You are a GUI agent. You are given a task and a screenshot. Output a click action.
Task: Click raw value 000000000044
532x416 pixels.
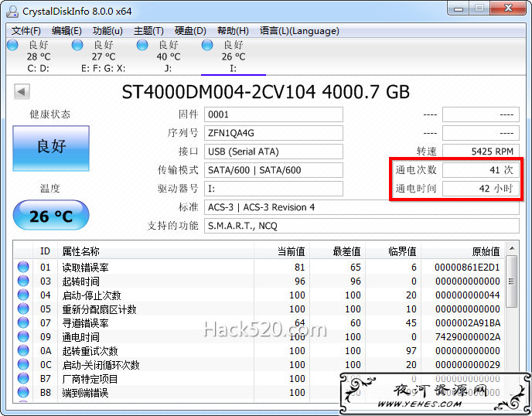click(x=468, y=295)
